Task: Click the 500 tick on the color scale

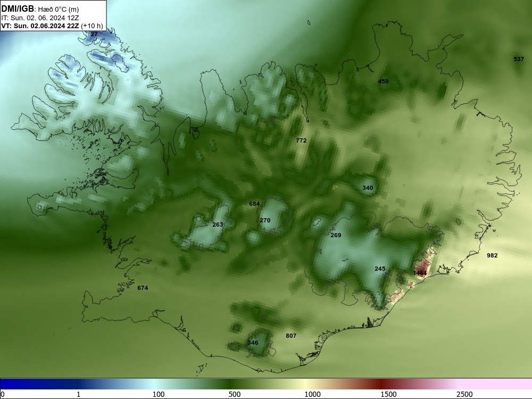Action: [x=235, y=394]
